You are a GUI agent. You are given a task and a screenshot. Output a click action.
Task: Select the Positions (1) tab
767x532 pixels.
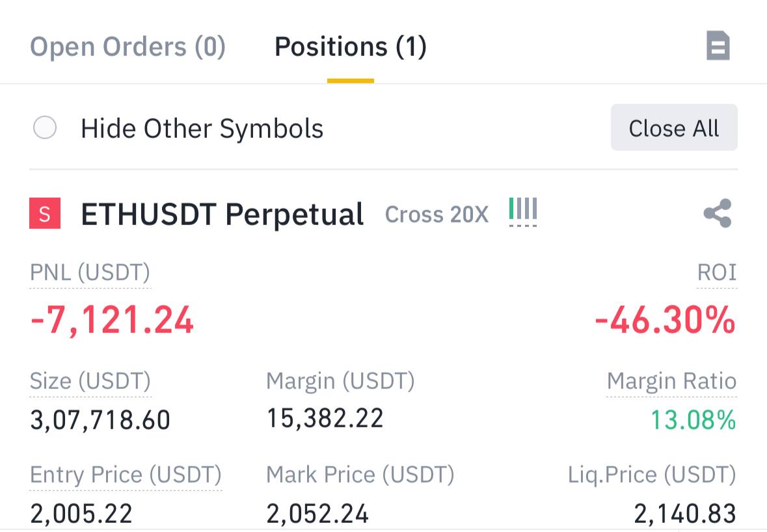350,47
